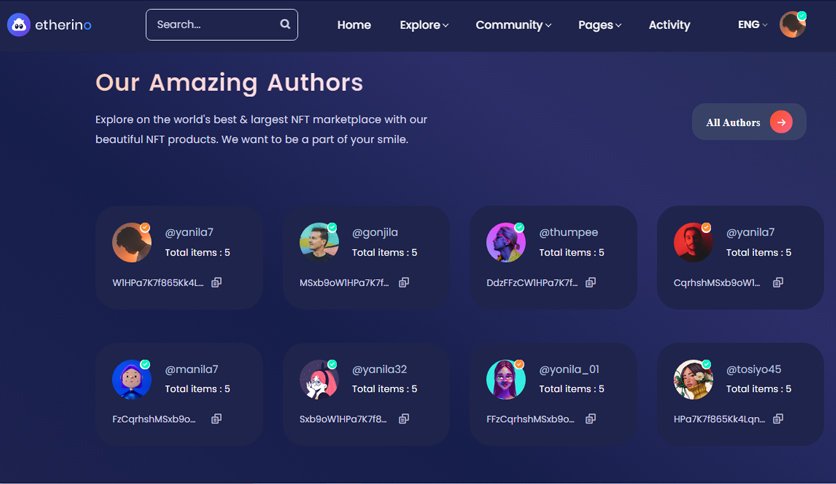This screenshot has width=836, height=484.
Task: Open the user profile avatar in header
Action: (x=792, y=25)
